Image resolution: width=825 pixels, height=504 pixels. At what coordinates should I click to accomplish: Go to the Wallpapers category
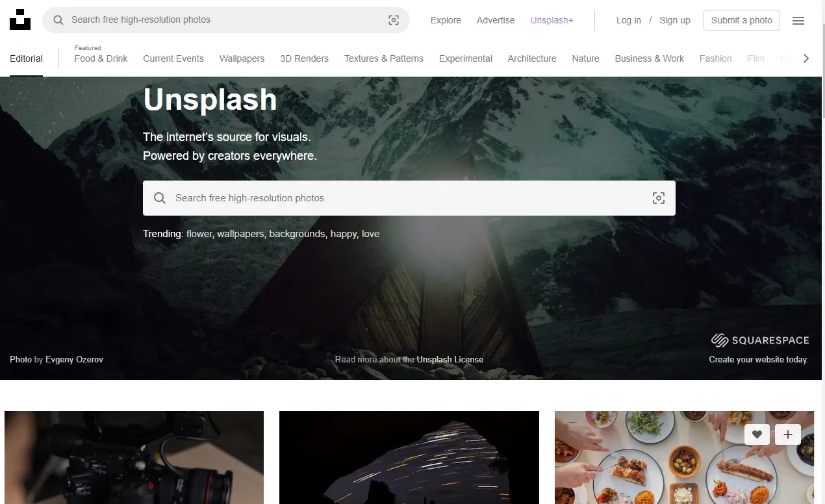(x=242, y=58)
